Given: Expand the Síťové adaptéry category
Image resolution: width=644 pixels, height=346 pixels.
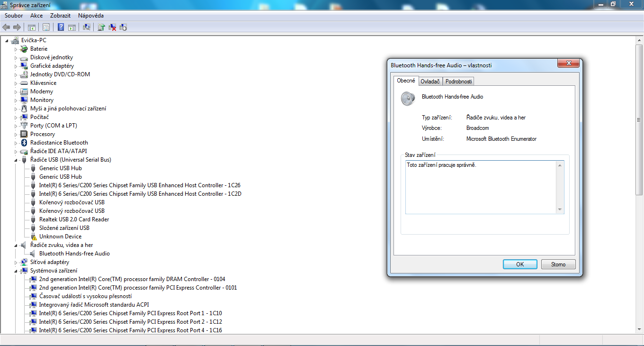Looking at the screenshot, I should 16,262.
